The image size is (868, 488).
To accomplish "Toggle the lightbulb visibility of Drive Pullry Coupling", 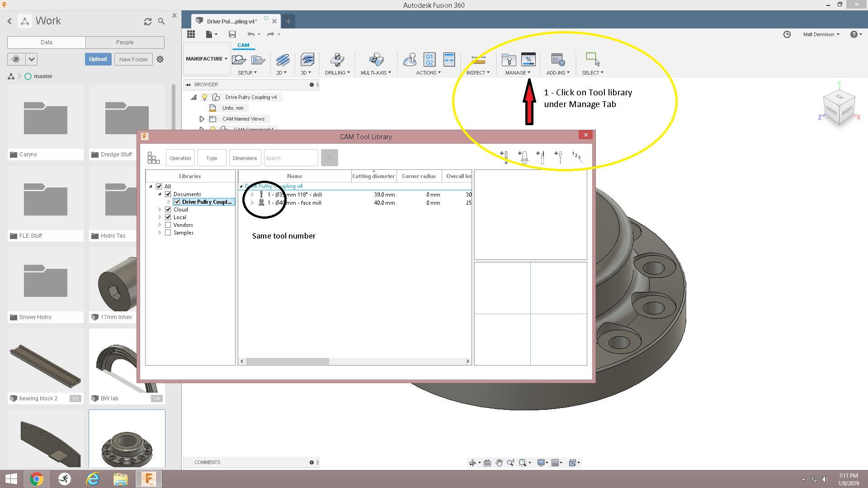I will 204,97.
